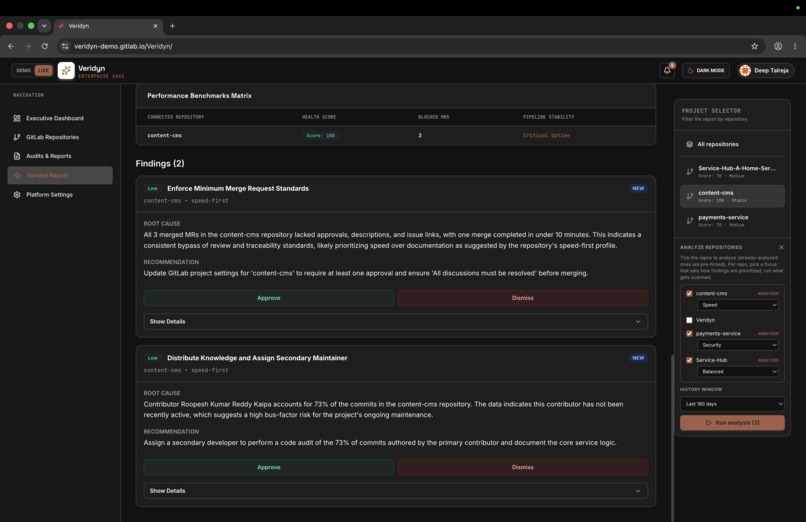Viewport: 806px width, 522px height.
Task: Reload the browser page
Action: point(45,46)
